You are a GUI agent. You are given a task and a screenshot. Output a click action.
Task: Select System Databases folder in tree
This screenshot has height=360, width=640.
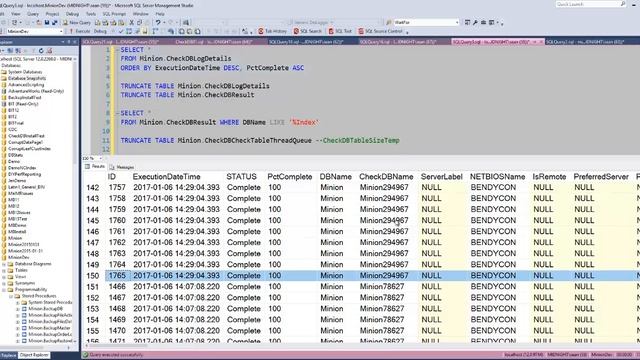(x=24, y=72)
